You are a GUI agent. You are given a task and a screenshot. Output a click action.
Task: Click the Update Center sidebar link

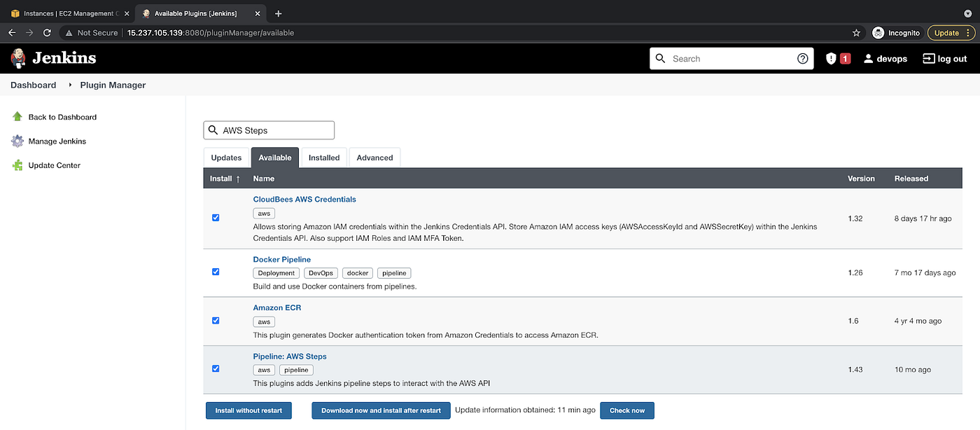pyautogui.click(x=55, y=165)
